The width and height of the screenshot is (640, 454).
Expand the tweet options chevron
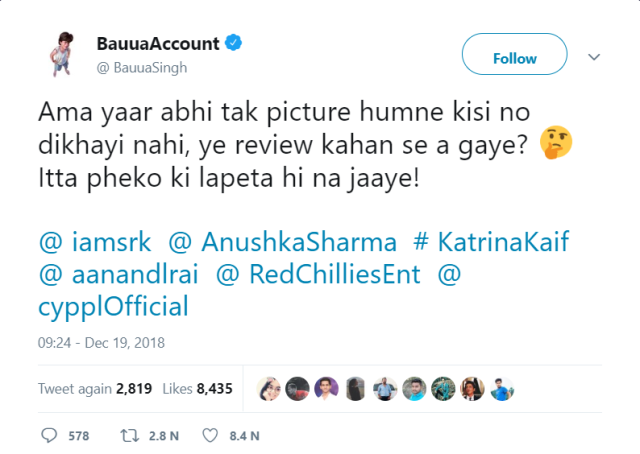[594, 57]
